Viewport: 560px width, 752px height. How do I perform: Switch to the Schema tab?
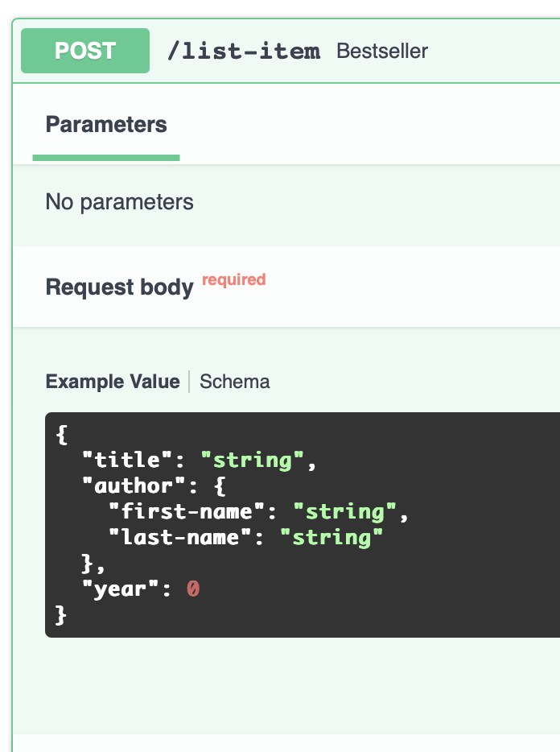tap(234, 381)
